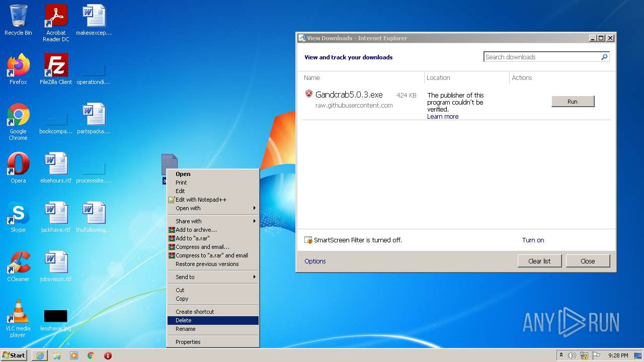Click the Internet Explorer taskbar icon
The image size is (644, 362).
coord(40,355)
